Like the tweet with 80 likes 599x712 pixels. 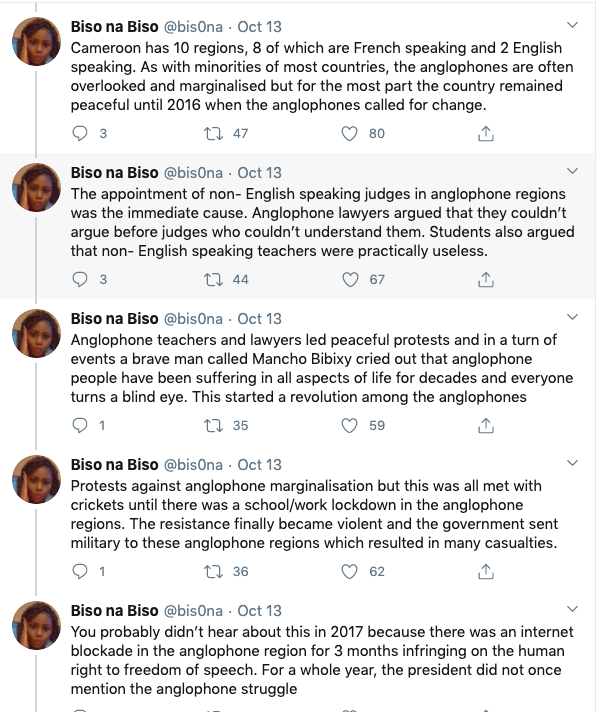349,134
